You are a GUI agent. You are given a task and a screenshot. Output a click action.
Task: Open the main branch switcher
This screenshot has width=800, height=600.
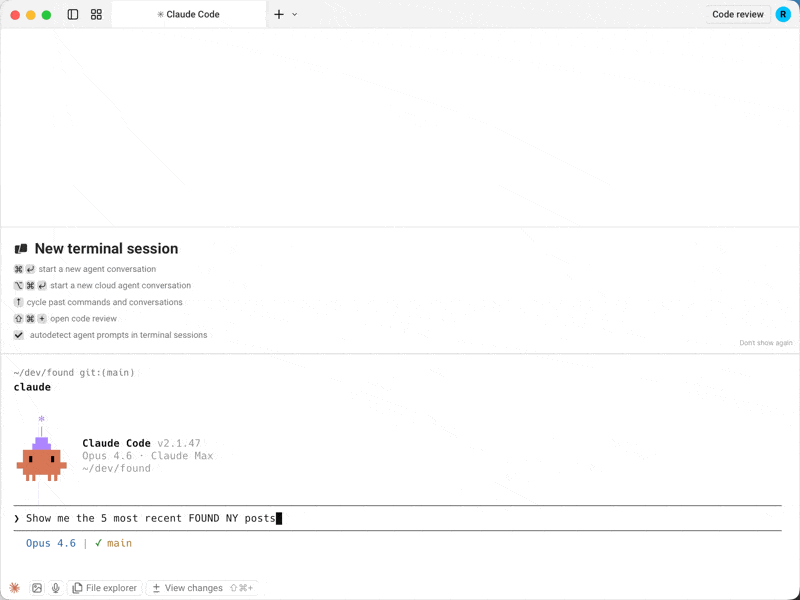tap(117, 543)
